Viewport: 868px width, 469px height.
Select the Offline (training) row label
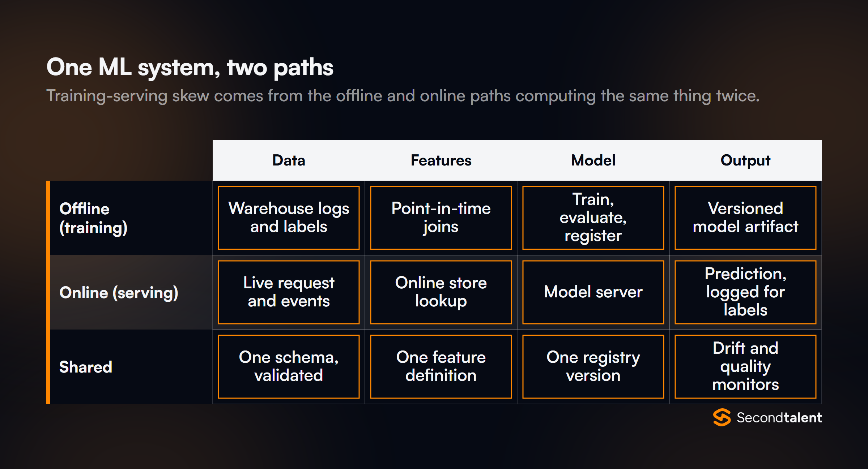pos(94,218)
